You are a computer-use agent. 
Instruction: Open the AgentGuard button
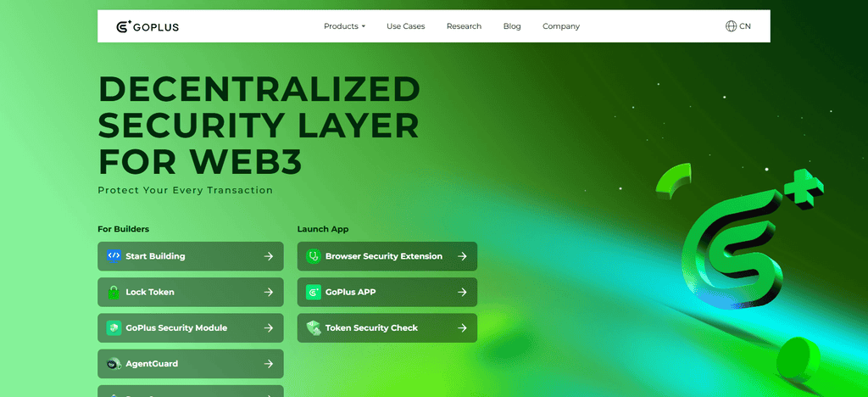tap(191, 364)
